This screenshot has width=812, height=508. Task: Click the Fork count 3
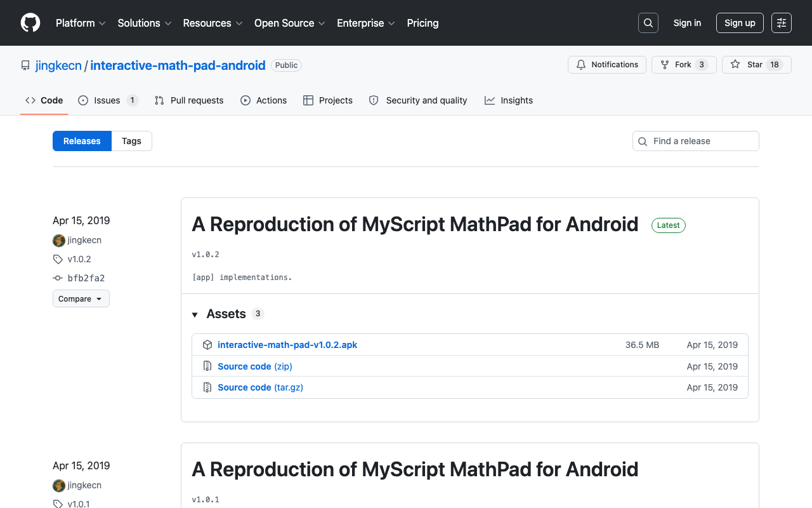coord(701,65)
